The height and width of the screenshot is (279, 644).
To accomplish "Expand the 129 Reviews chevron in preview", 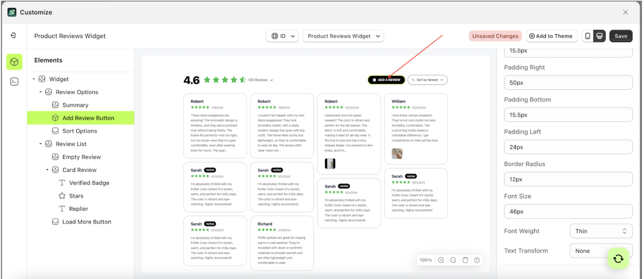I will click(x=272, y=80).
